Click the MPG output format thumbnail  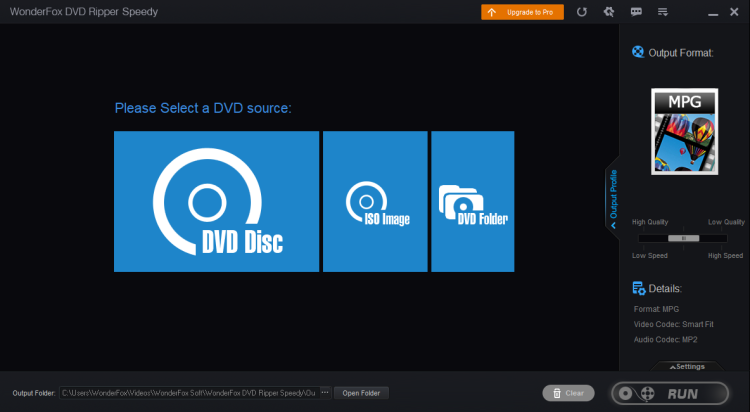[x=685, y=131]
